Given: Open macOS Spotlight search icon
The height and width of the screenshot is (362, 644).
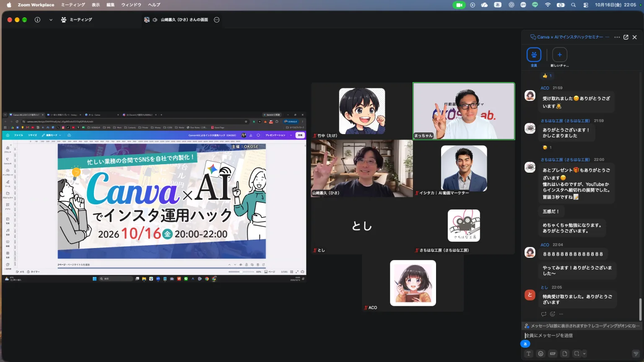Looking at the screenshot, I should click(573, 5).
